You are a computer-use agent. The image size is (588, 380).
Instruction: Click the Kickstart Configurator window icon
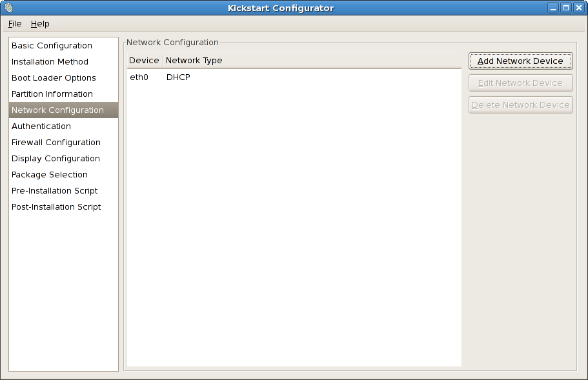tap(8, 8)
